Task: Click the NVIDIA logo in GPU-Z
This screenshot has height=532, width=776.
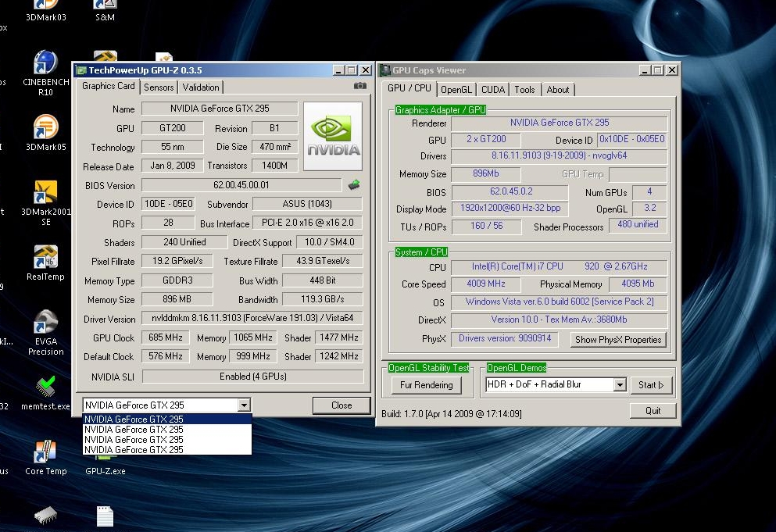Action: 333,136
